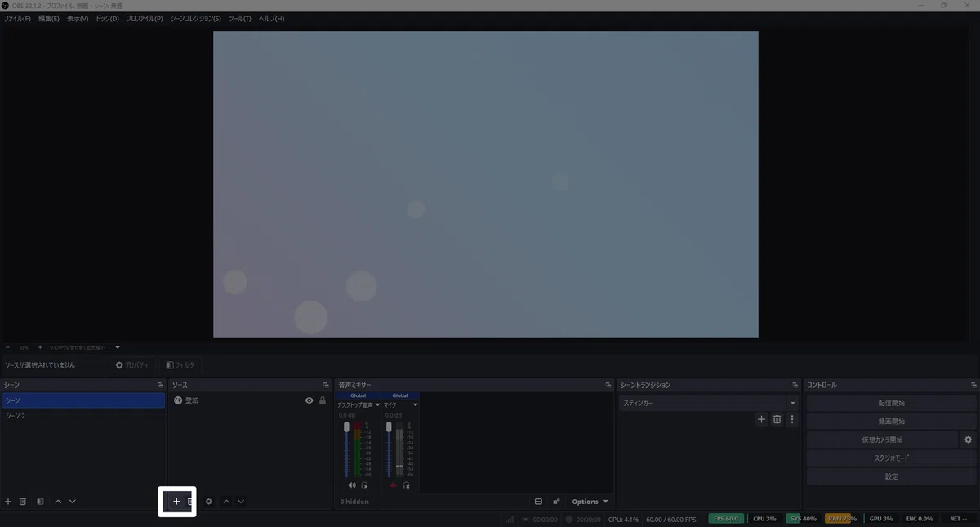Click the 録画開始 button
Screen dimensions: 980x527
(891, 422)
